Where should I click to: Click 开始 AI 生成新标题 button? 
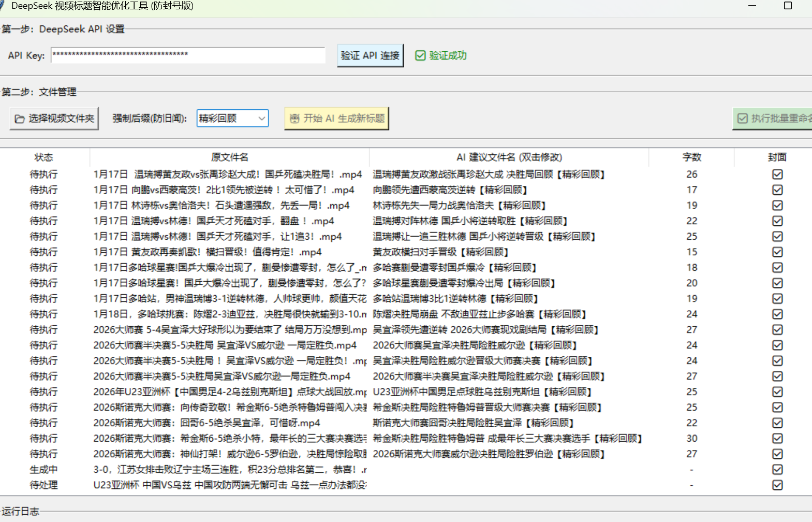coord(336,119)
